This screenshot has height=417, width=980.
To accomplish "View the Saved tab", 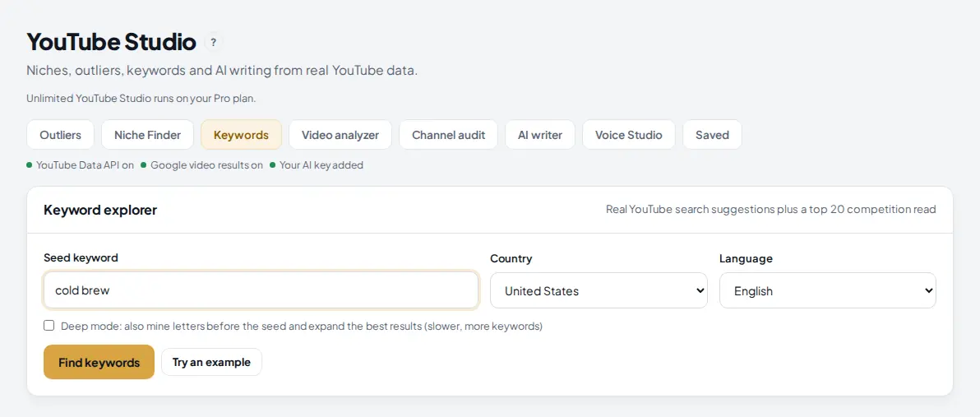I will (x=713, y=134).
